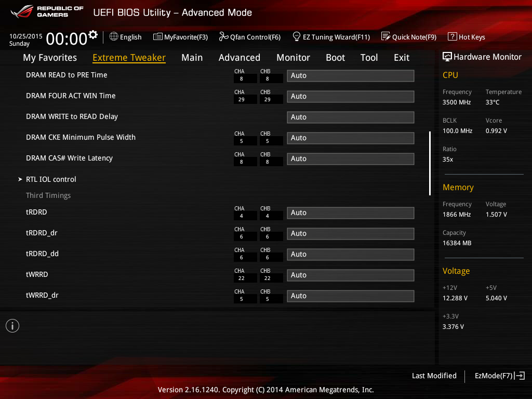Select the tRDRD_dd Auto field

[x=351, y=255]
